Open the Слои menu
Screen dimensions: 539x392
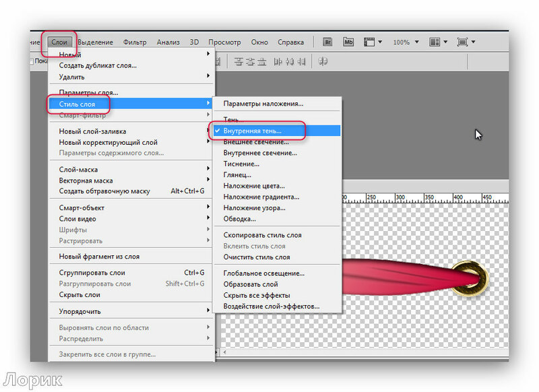[59, 42]
